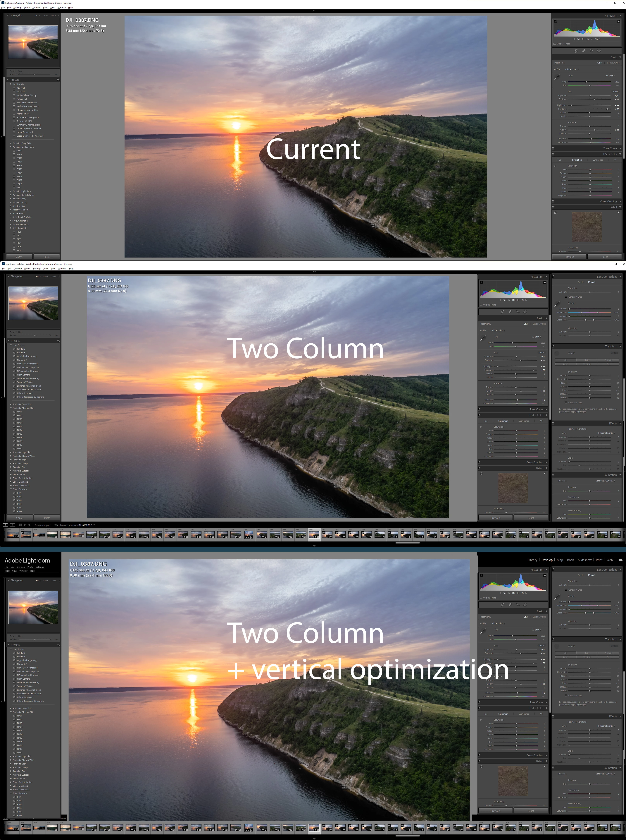Click the filmstrip toolbar forward arrow
The width and height of the screenshot is (626, 840).
coord(30,525)
